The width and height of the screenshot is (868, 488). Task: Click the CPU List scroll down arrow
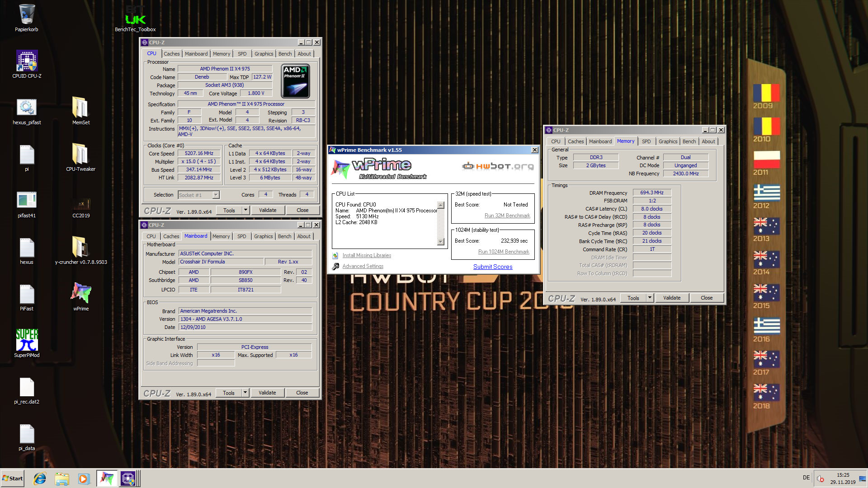tap(441, 242)
